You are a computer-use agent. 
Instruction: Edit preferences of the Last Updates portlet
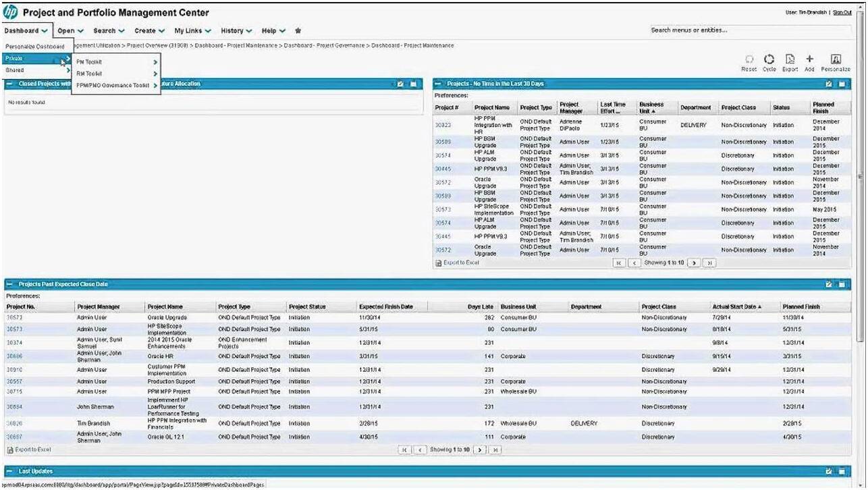click(x=829, y=471)
